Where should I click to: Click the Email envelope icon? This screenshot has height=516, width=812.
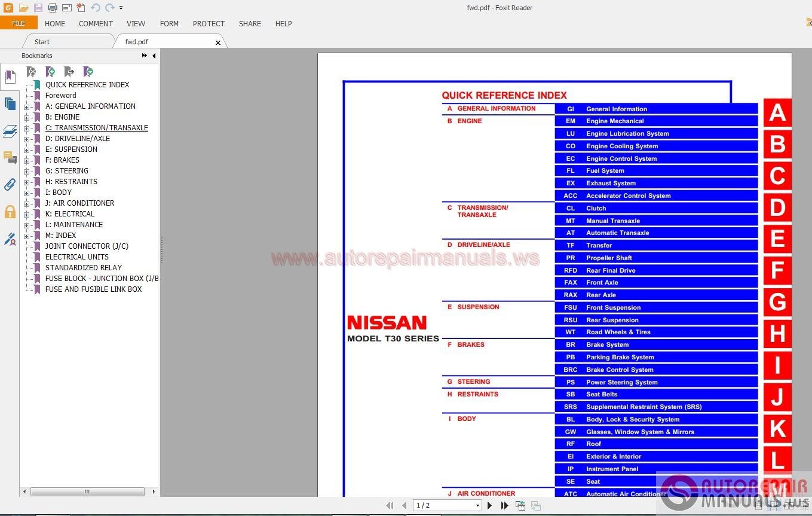pyautogui.click(x=66, y=8)
